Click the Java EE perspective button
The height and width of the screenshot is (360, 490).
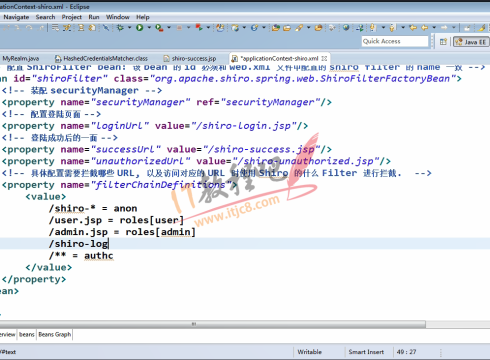470,42
